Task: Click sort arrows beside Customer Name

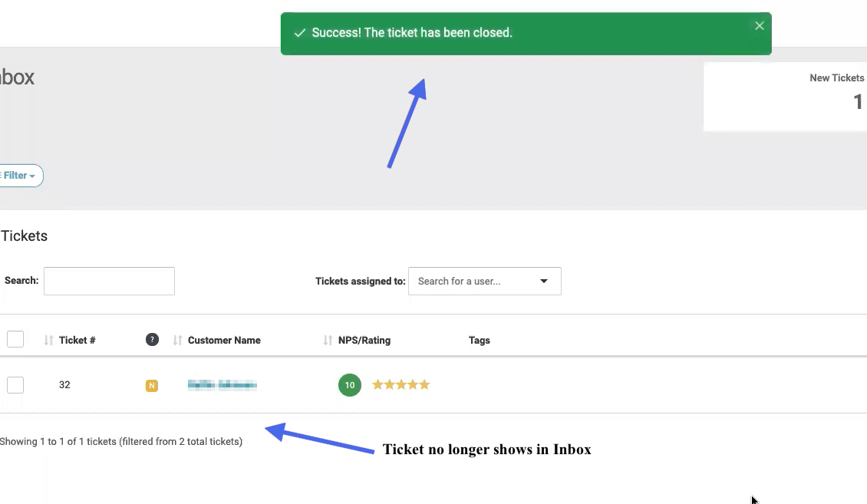Action: (x=177, y=341)
